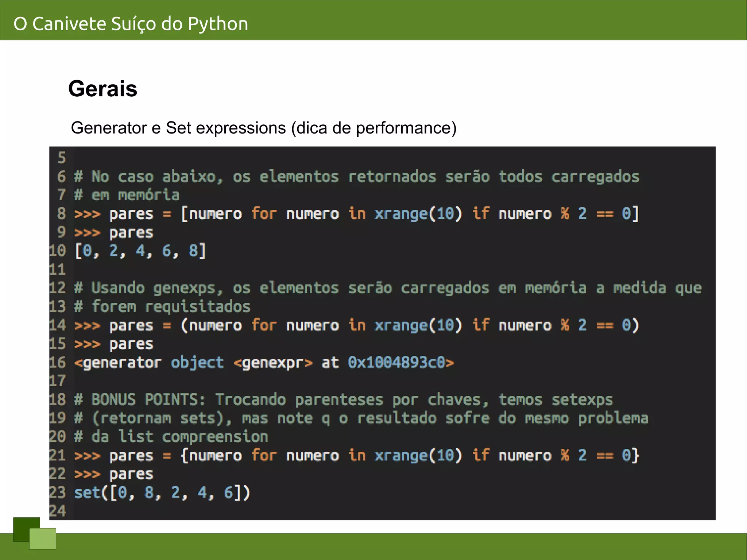This screenshot has height=560, width=747.
Task: Click the output '[0, 2, 4, 6, 8]'
Action: [x=140, y=251]
